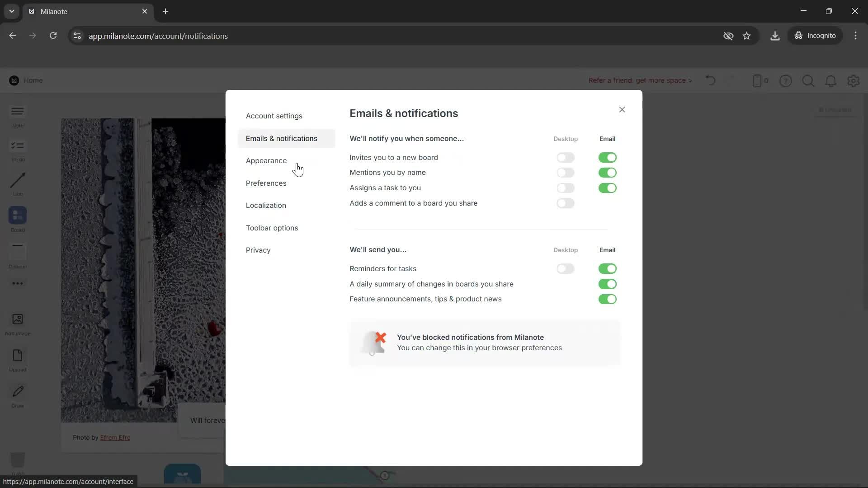
Task: Disable email notifications for task assignments
Action: click(x=607, y=188)
